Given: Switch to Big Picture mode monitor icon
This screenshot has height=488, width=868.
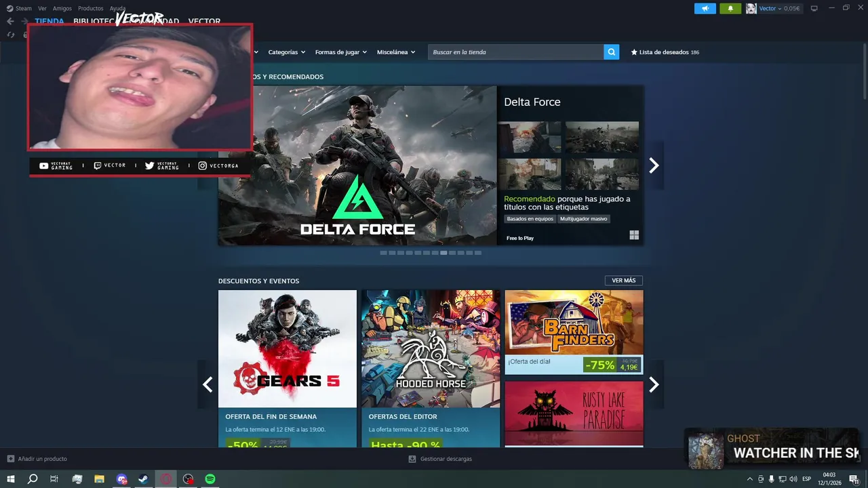Looking at the screenshot, I should [814, 8].
